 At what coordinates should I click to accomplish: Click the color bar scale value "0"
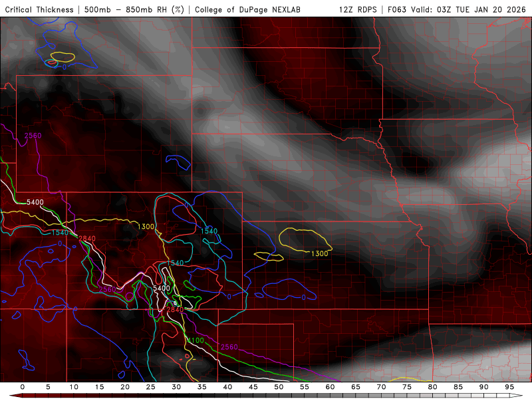(23, 387)
